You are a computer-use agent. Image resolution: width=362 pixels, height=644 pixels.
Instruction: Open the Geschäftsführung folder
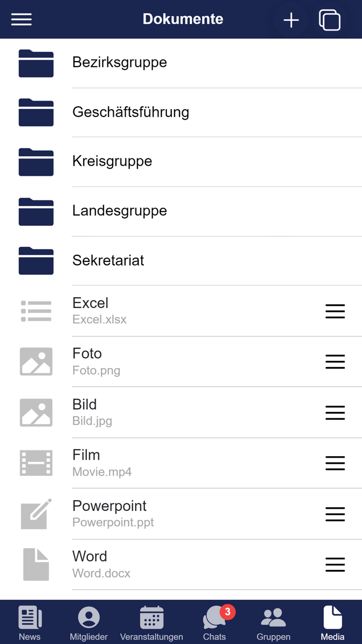pos(130,112)
